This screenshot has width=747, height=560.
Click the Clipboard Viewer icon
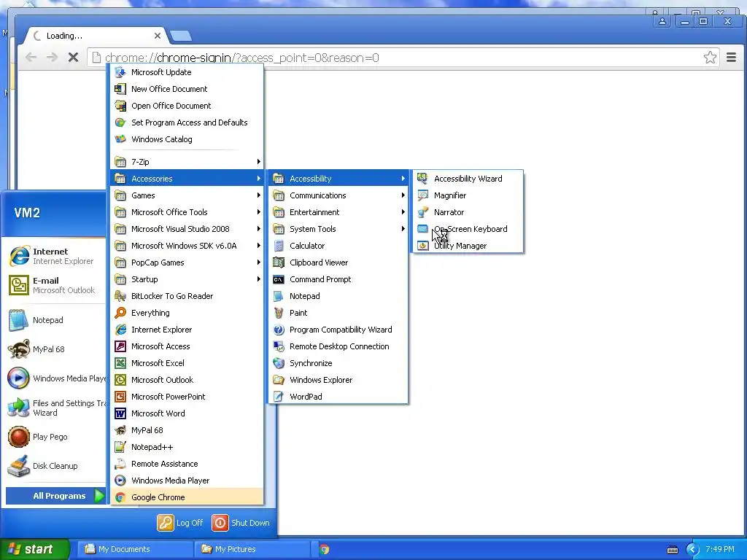(x=279, y=262)
